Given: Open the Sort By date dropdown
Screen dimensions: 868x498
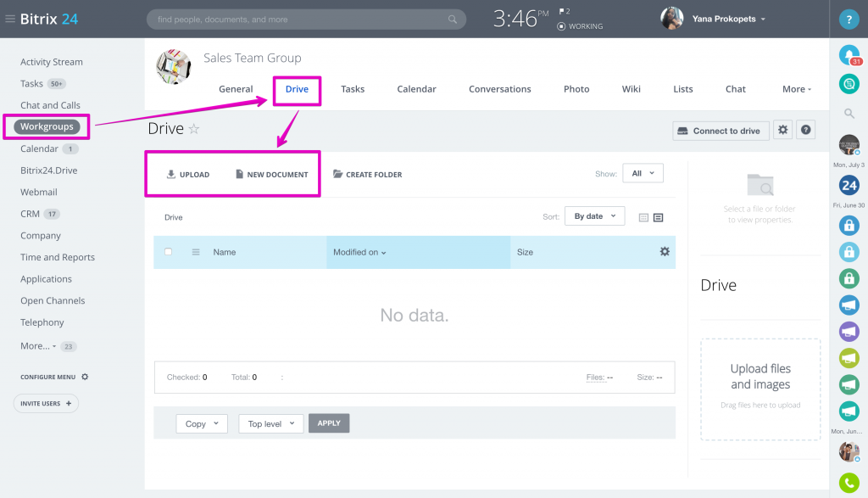Looking at the screenshot, I should (x=594, y=216).
